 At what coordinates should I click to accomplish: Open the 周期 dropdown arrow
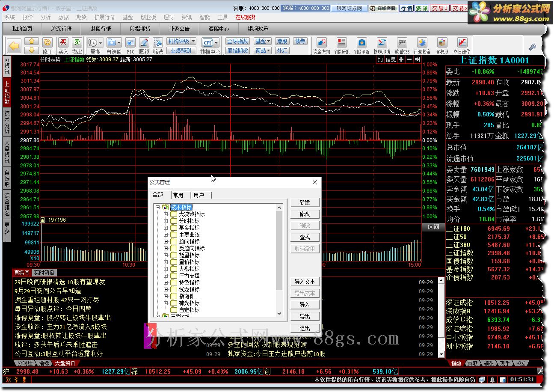pos(101,42)
